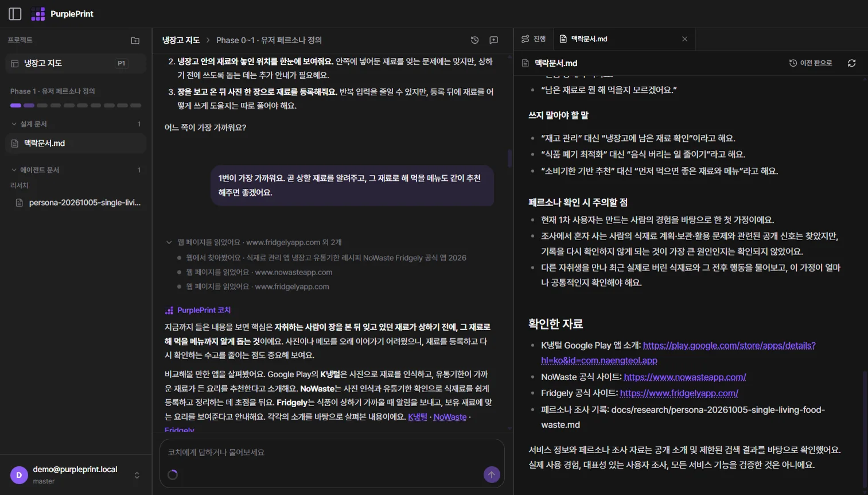Refresh the 맥락문서.md document
Screen dimensions: 868x495
tap(851, 63)
